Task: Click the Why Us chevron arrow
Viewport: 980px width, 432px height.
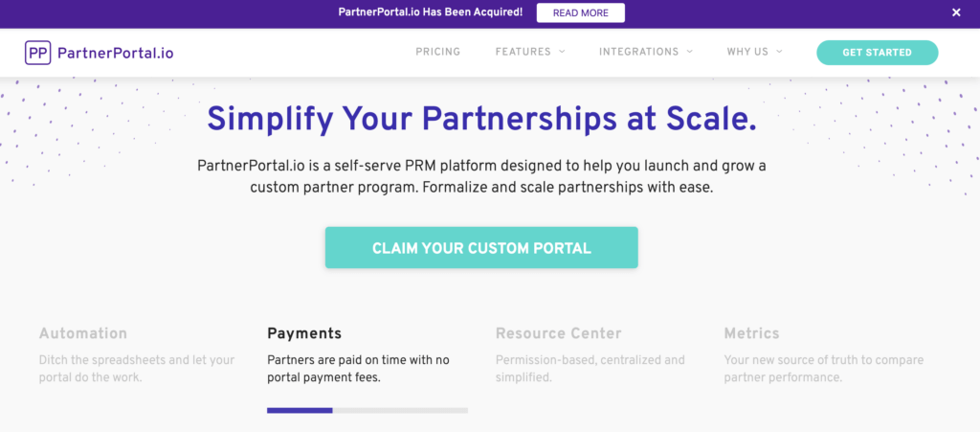Action: (x=780, y=52)
